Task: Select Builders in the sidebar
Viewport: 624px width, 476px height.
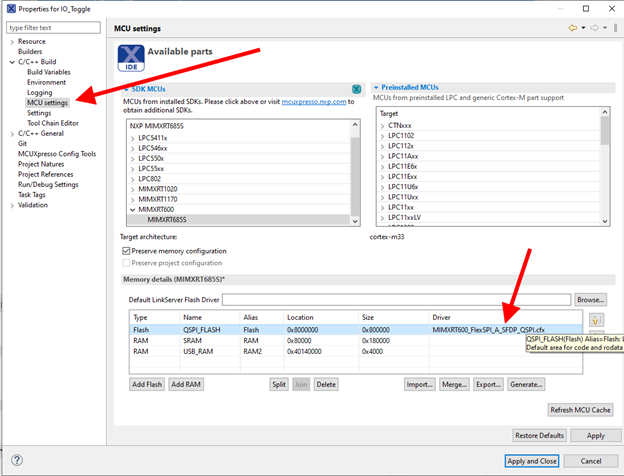Action: tap(30, 52)
